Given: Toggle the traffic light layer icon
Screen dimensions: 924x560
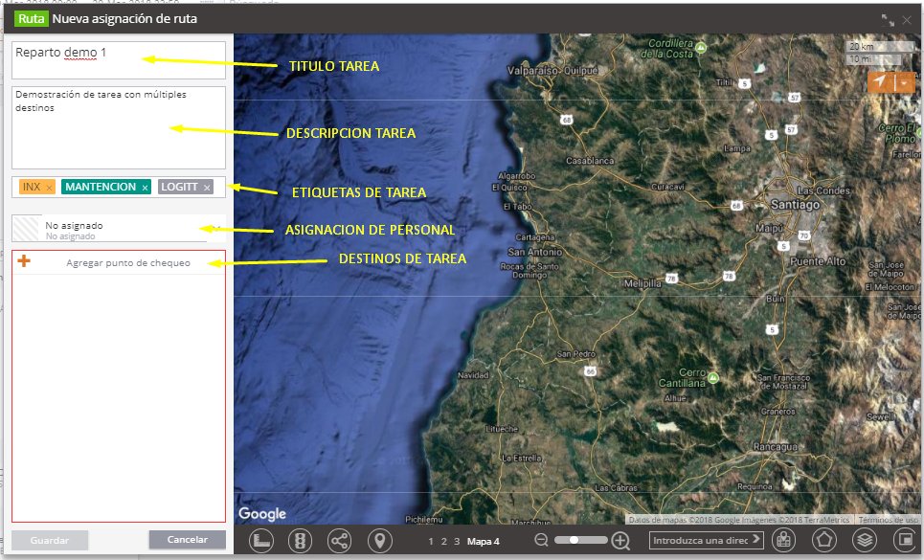Looking at the screenshot, I should point(300,540).
